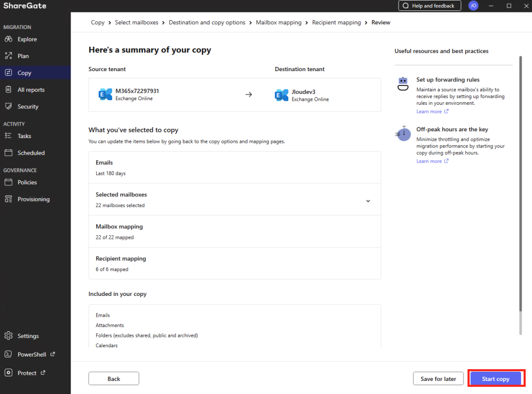
Task: Click the destination tenant Exchange icon
Action: (x=281, y=96)
